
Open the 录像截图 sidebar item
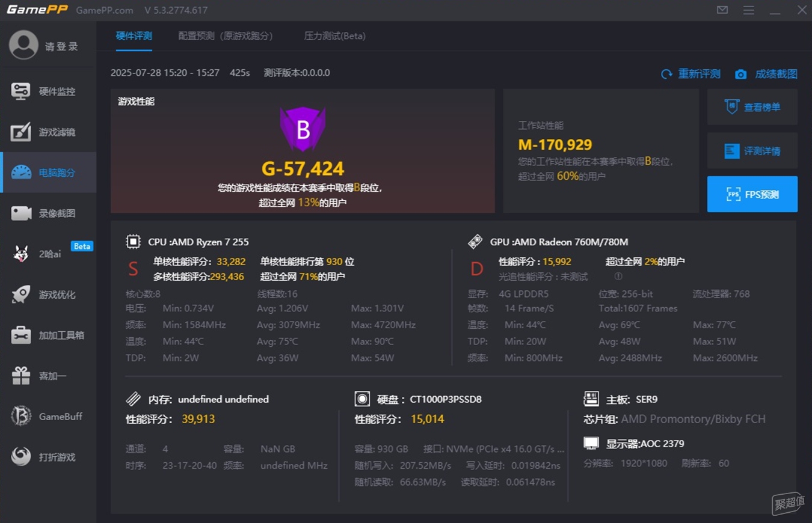click(x=48, y=213)
